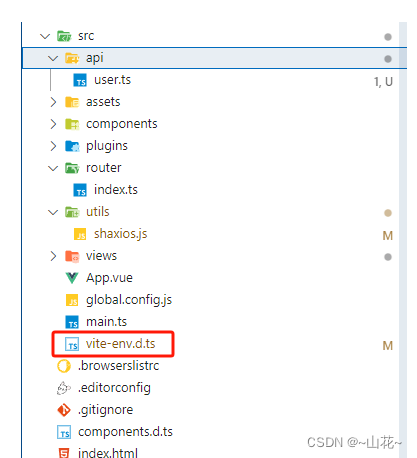Collapse the router folder chevron
This screenshot has height=458, width=417.
(x=53, y=168)
